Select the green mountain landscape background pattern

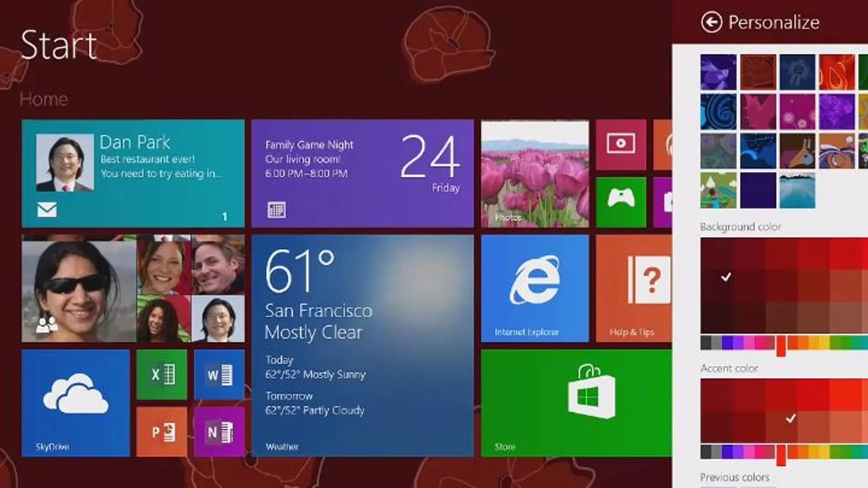718,190
